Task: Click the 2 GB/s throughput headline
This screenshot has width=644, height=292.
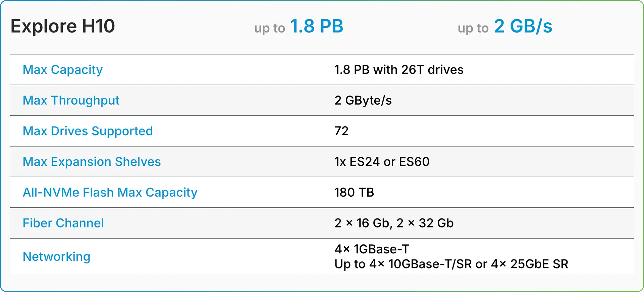Action: (x=523, y=26)
